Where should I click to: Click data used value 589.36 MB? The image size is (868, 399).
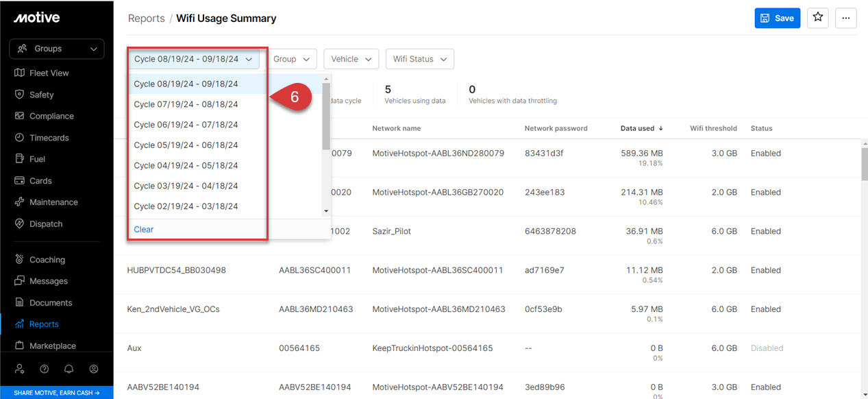(642, 154)
